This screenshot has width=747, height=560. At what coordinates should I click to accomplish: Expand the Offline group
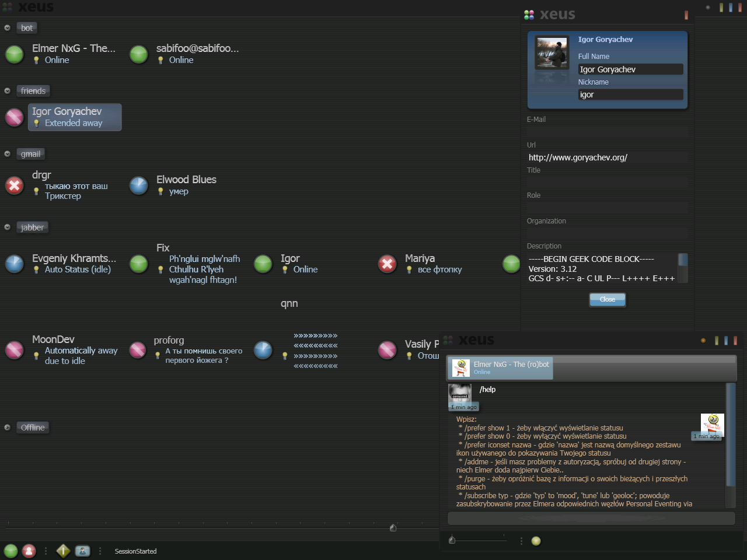(x=8, y=428)
